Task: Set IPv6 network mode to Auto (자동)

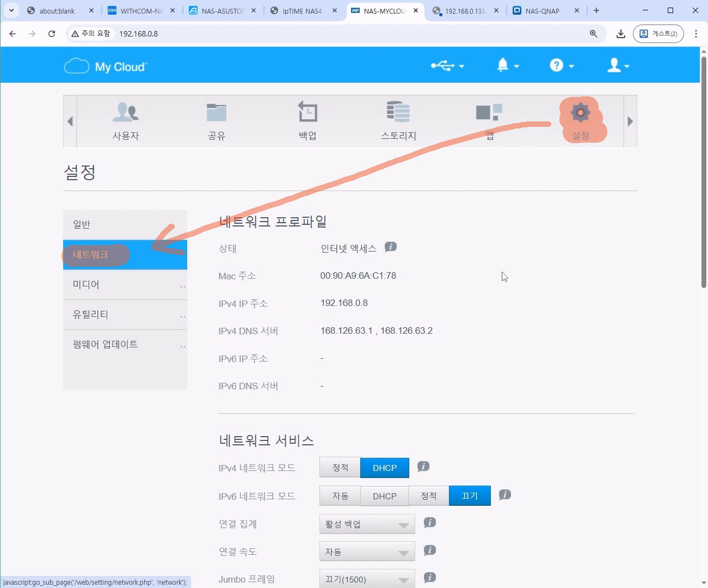Action: tap(340, 496)
